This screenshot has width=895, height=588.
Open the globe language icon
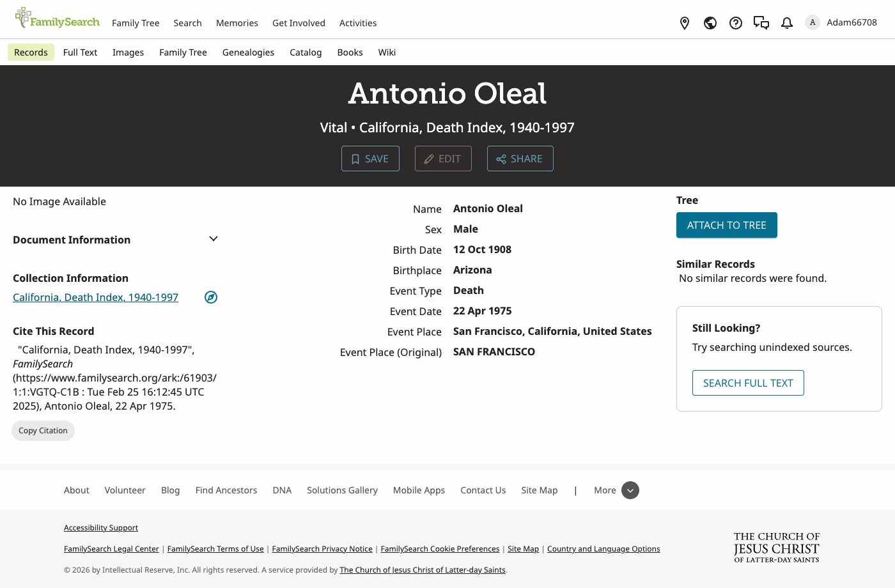710,23
